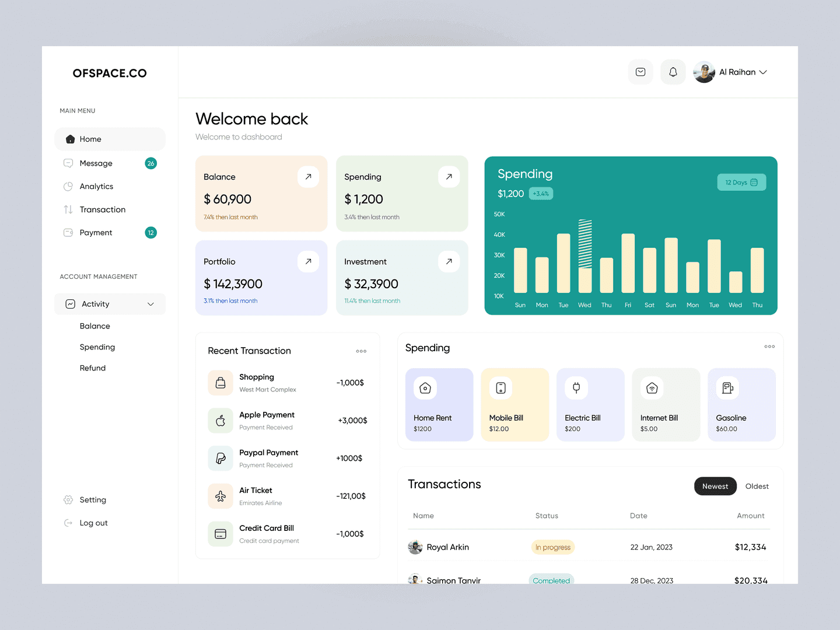
Task: Select the Oldest transactions filter
Action: (757, 486)
